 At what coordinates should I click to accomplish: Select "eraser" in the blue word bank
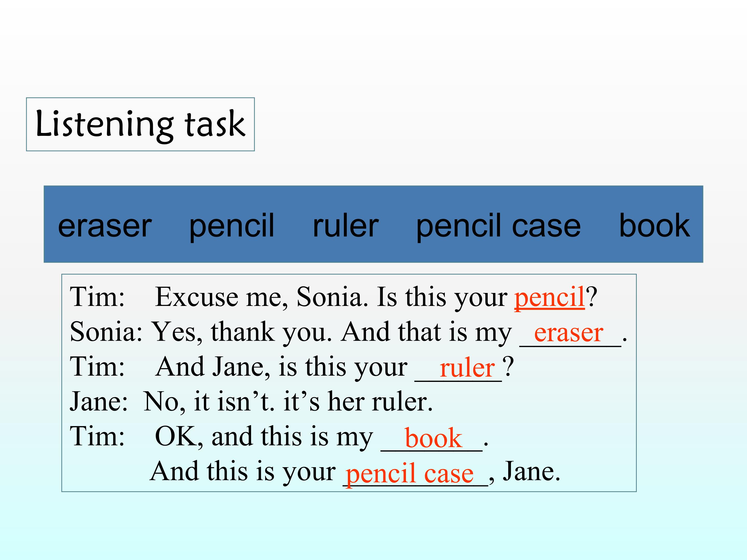(x=105, y=226)
